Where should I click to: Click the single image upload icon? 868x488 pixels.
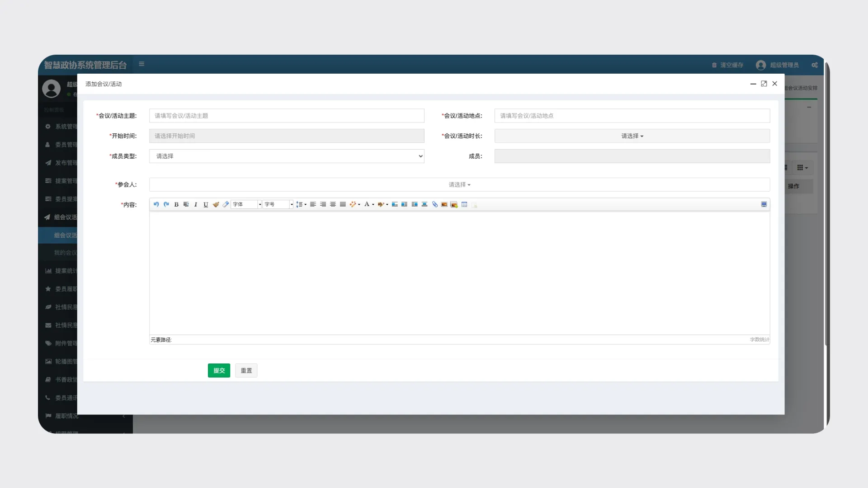[444, 204]
